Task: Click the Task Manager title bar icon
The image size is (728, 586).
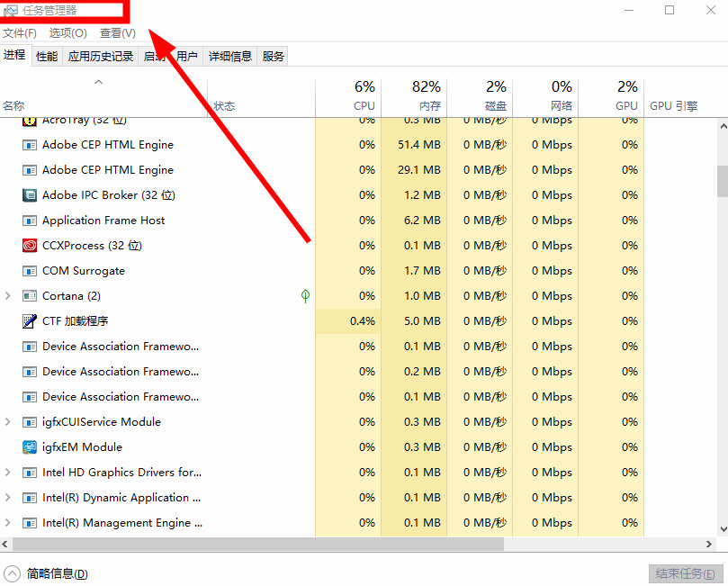Action: pyautogui.click(x=9, y=9)
